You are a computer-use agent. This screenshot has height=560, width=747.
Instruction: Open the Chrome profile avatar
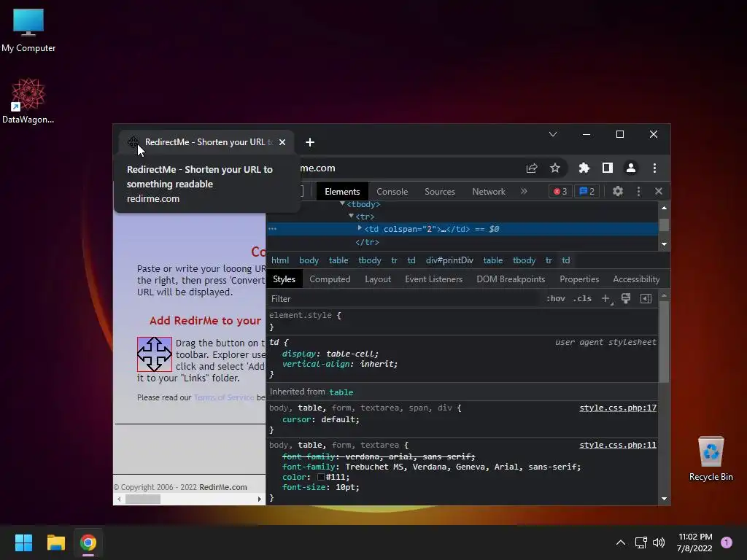click(631, 168)
